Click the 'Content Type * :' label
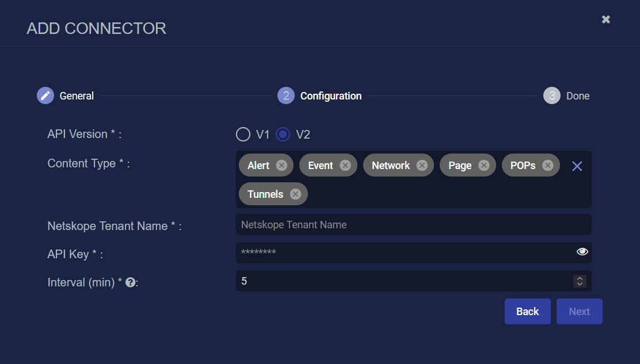This screenshot has height=364, width=640. point(89,163)
